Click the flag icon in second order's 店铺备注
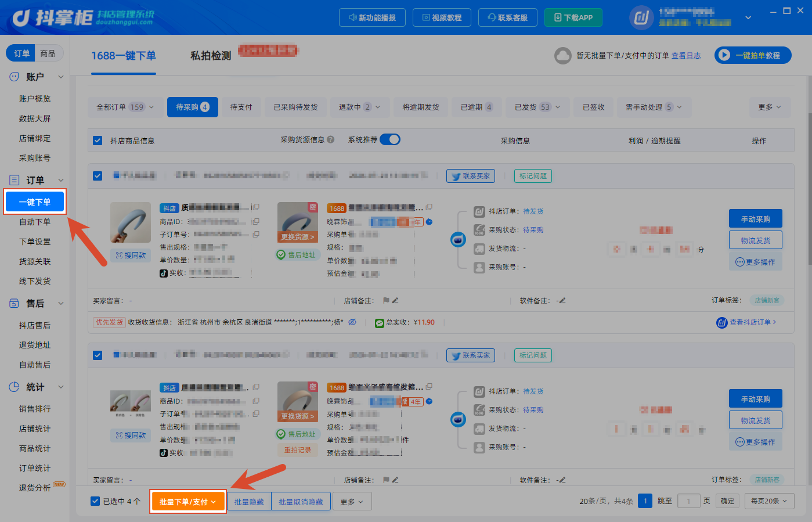 386,480
